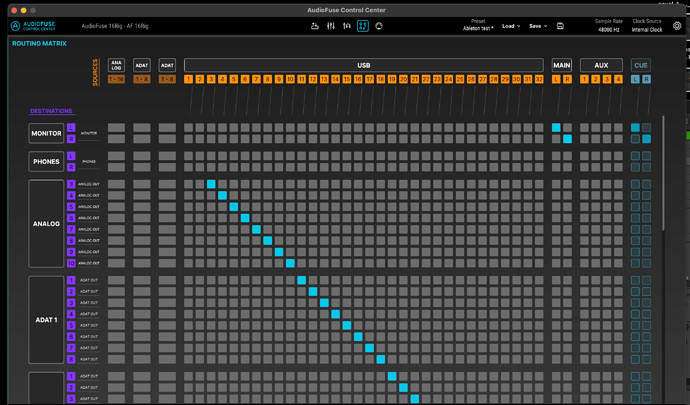Open the Clock Source Internal Clock selector
This screenshot has width=690, height=405.
click(647, 30)
